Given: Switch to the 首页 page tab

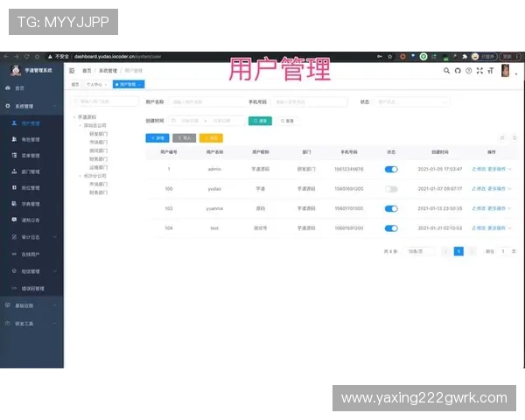Looking at the screenshot, I should coord(75,84).
